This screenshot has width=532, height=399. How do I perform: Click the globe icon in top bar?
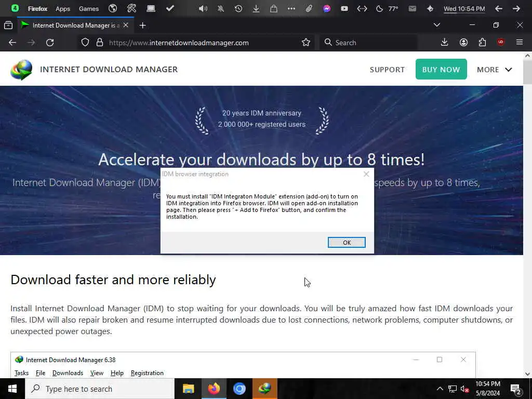pyautogui.click(x=113, y=8)
